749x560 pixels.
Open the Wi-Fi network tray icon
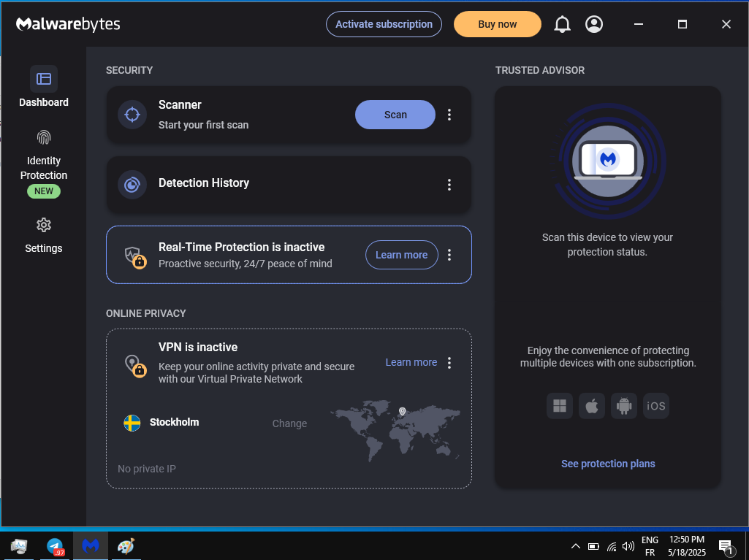612,546
